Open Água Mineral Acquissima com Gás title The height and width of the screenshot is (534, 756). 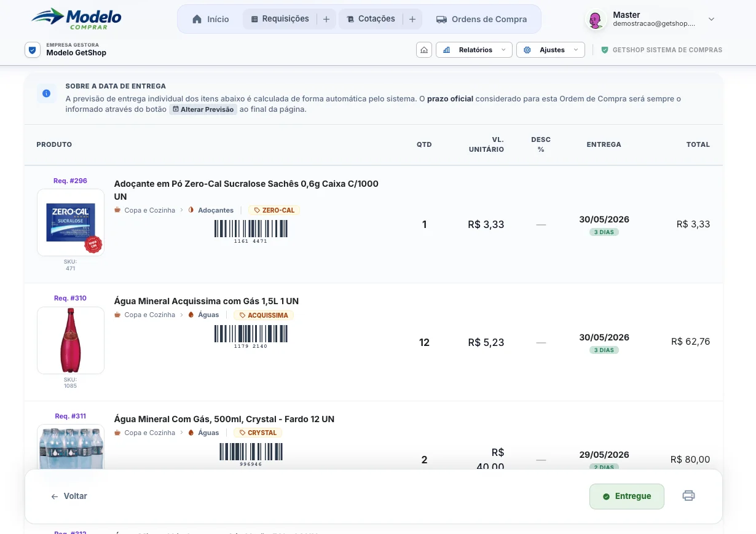click(x=207, y=301)
